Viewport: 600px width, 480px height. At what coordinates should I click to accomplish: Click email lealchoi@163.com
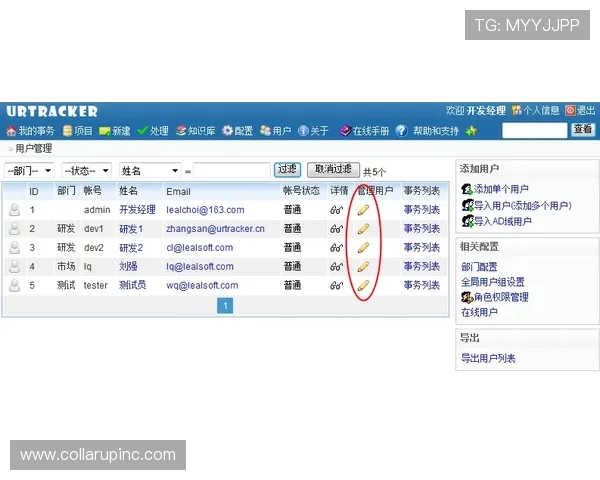[205, 210]
